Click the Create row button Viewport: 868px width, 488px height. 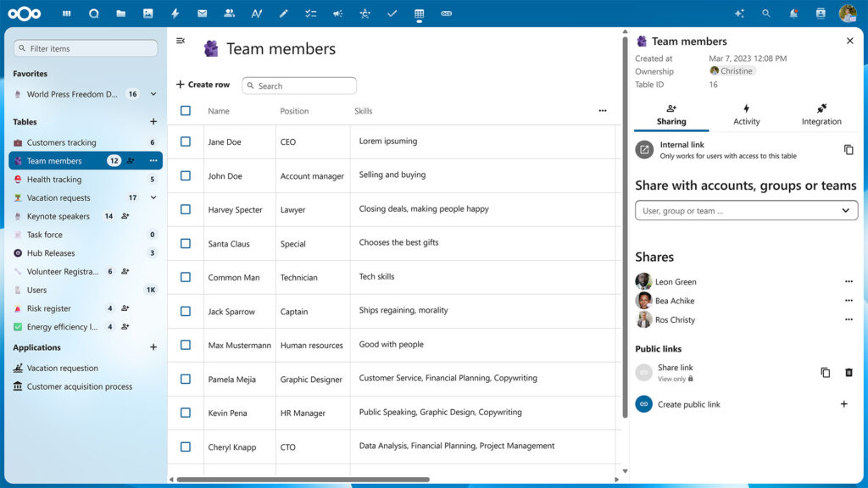click(203, 85)
